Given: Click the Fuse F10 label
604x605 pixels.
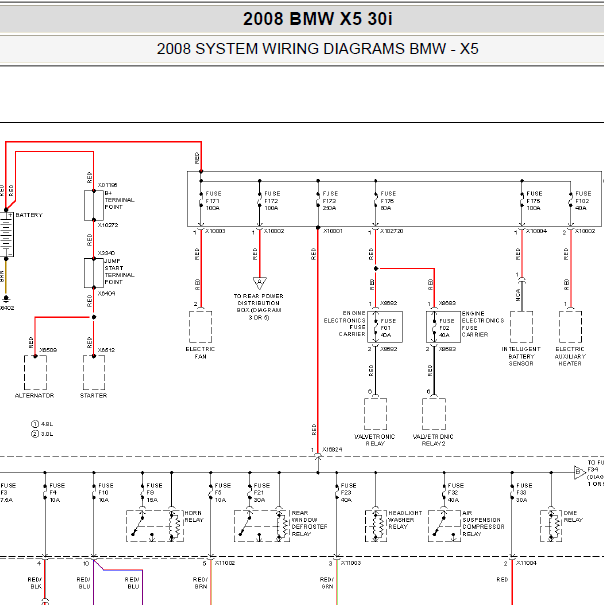Looking at the screenshot, I should click(x=106, y=493).
